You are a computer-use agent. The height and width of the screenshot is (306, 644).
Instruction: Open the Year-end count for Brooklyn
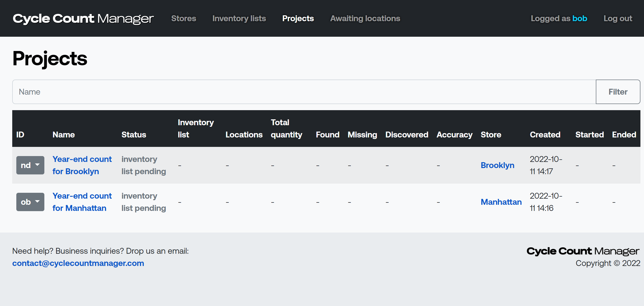tap(82, 165)
